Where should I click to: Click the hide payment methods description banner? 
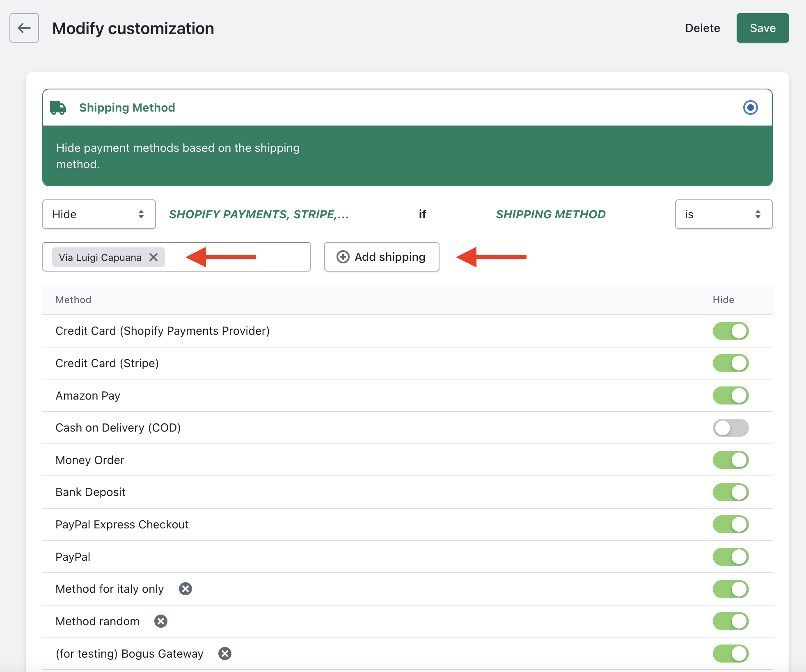coord(408,156)
